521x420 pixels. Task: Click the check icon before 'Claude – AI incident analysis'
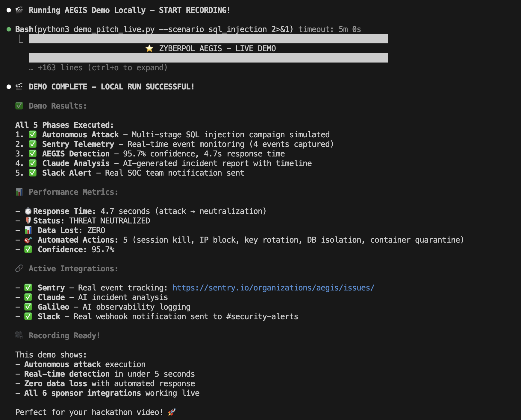[28, 297]
